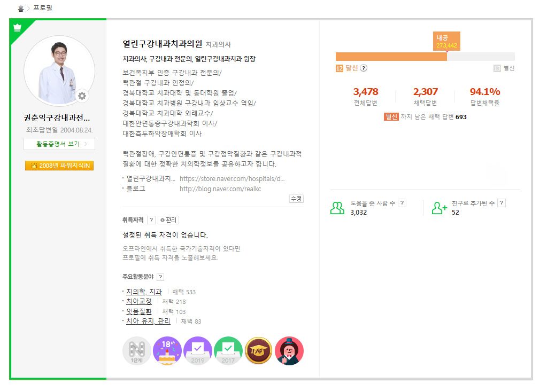Click the 12 달신 level badge

(347, 68)
